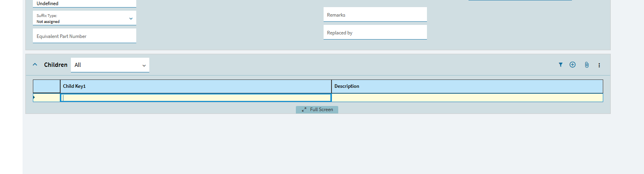The height and width of the screenshot is (174, 644).
Task: Select the row indicator arrow in the grid
Action: coord(34,97)
